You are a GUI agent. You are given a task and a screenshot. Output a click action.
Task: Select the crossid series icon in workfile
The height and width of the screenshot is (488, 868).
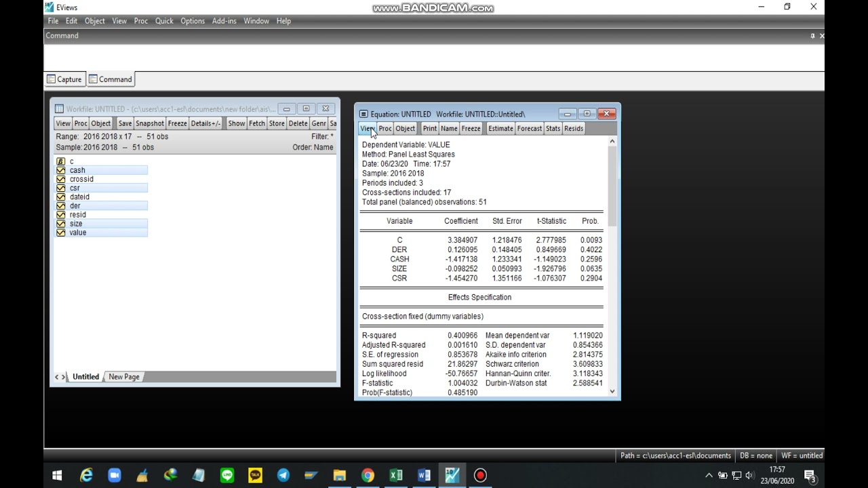pyautogui.click(x=61, y=179)
